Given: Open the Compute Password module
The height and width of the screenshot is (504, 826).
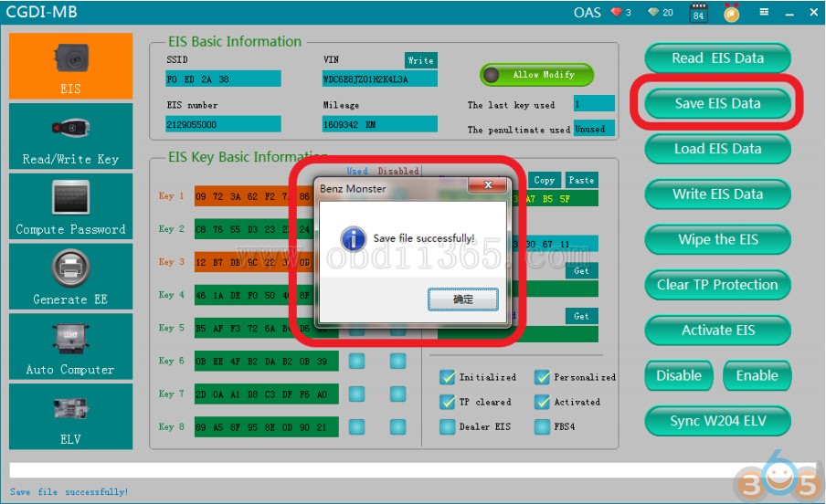Looking at the screenshot, I should (x=70, y=206).
